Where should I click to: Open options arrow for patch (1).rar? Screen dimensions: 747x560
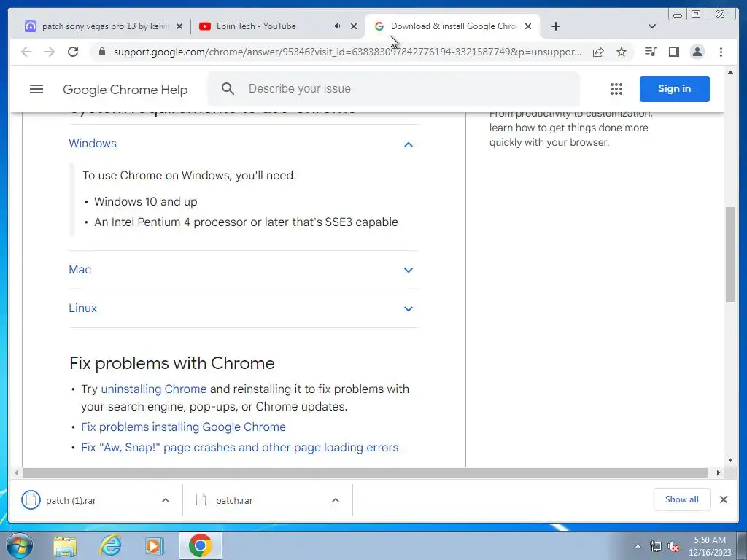click(x=166, y=500)
